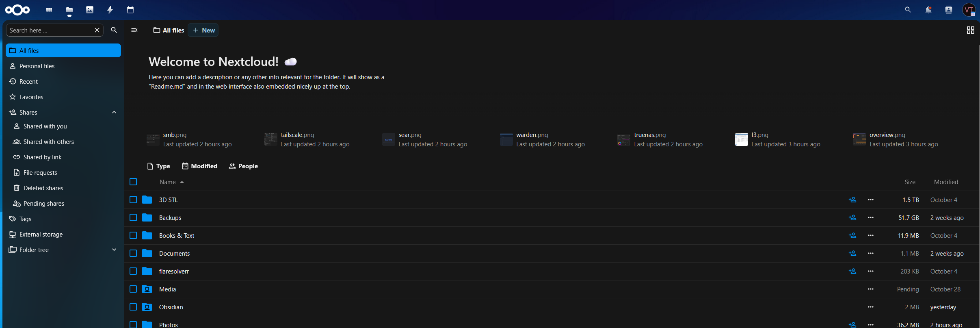Collapse the Shares section chevron
The width and height of the screenshot is (980, 328).
[x=114, y=113]
